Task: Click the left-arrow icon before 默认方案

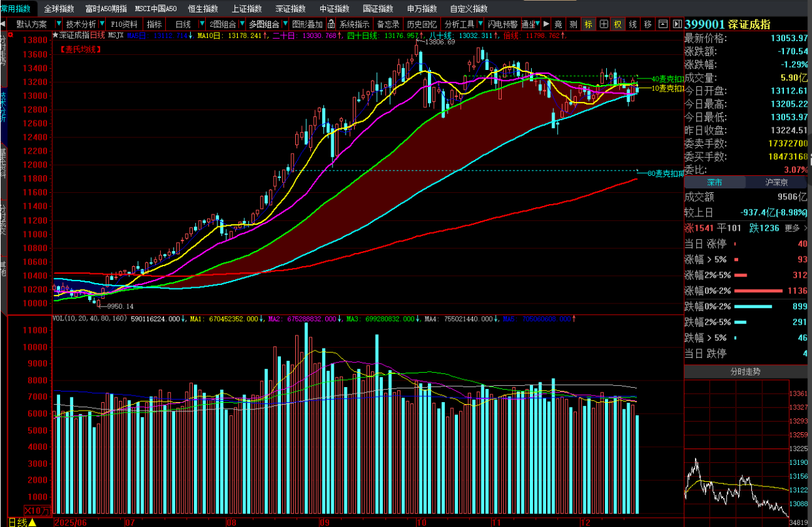Action: click(x=4, y=24)
